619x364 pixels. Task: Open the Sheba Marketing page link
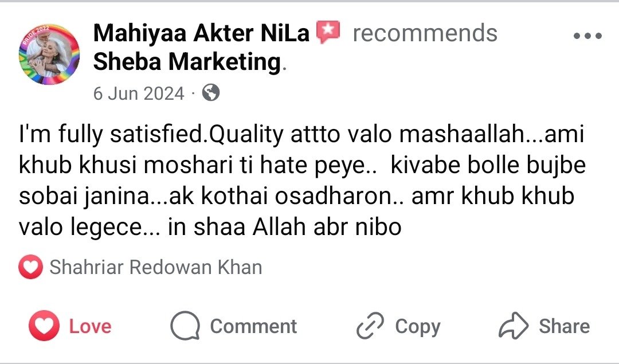click(187, 62)
